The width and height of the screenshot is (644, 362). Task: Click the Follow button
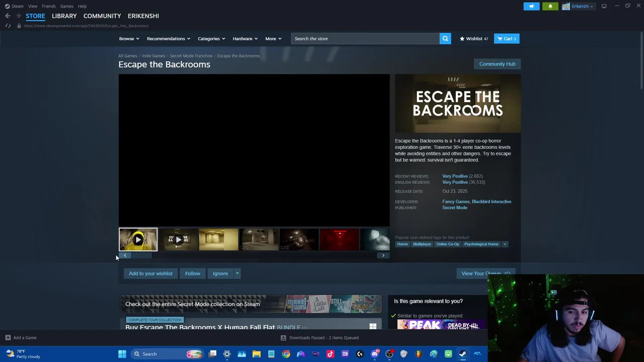pyautogui.click(x=192, y=274)
